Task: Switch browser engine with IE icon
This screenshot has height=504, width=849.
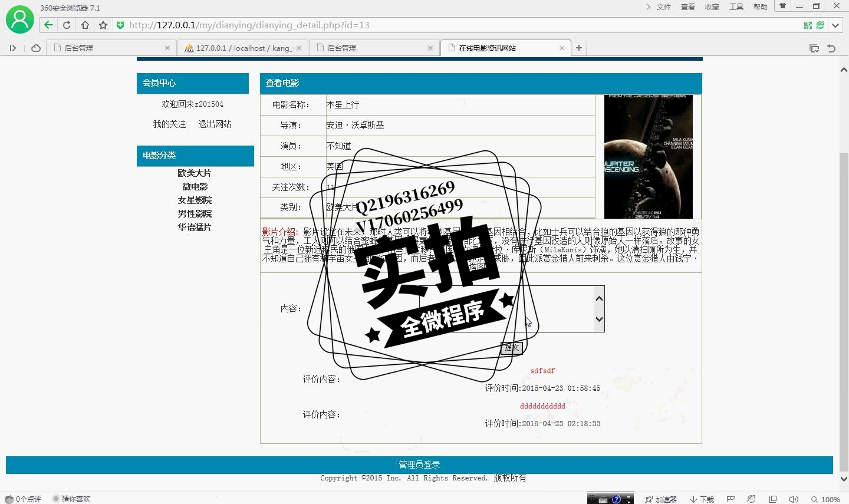Action: 751,499
